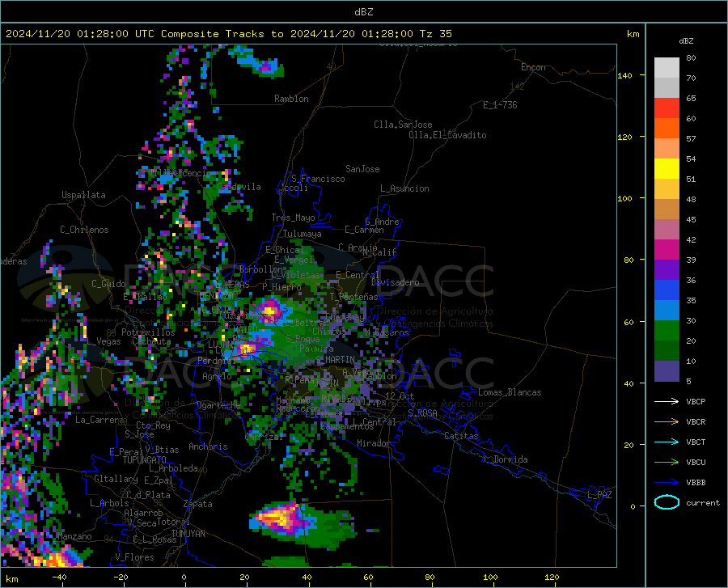Click the SanJose map label
This screenshot has width=728, height=588.
(362, 169)
